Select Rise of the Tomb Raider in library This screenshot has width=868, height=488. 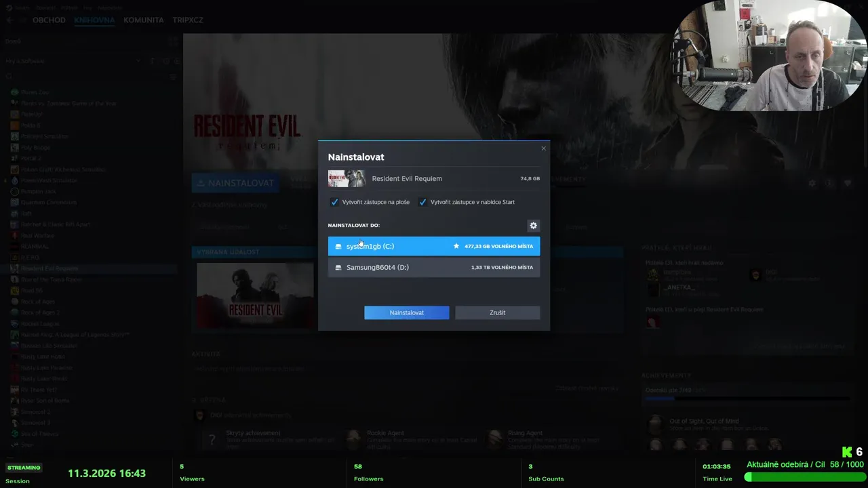(51, 279)
